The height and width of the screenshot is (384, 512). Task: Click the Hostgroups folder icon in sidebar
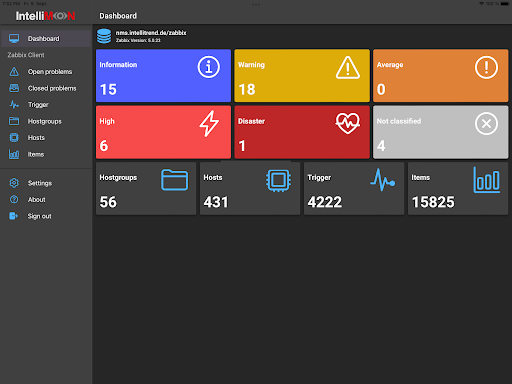point(14,121)
